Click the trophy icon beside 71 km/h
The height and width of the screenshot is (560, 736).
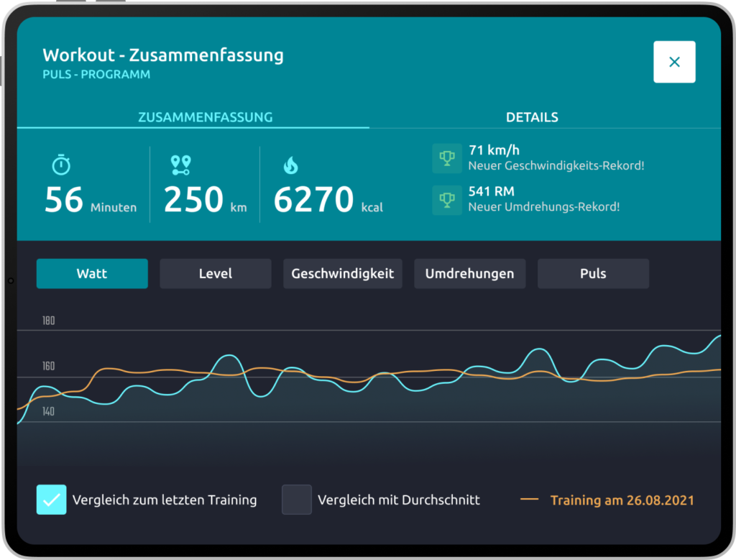pyautogui.click(x=447, y=158)
